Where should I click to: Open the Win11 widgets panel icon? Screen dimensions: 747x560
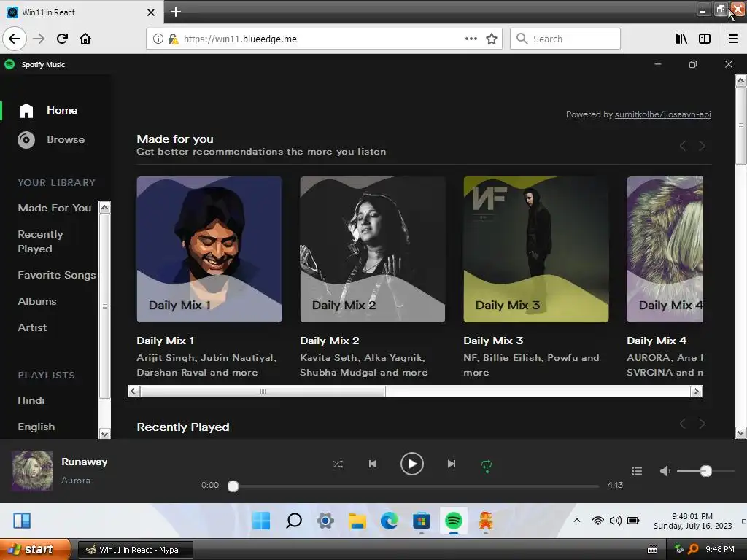pos(22,521)
